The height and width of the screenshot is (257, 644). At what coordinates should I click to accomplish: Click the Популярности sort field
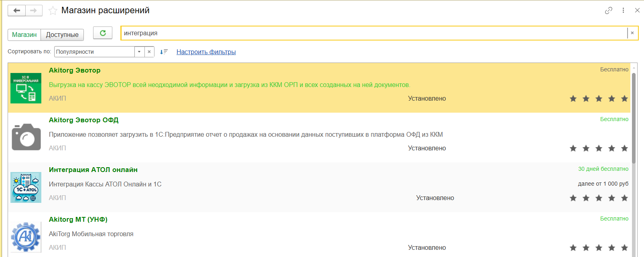coord(95,52)
